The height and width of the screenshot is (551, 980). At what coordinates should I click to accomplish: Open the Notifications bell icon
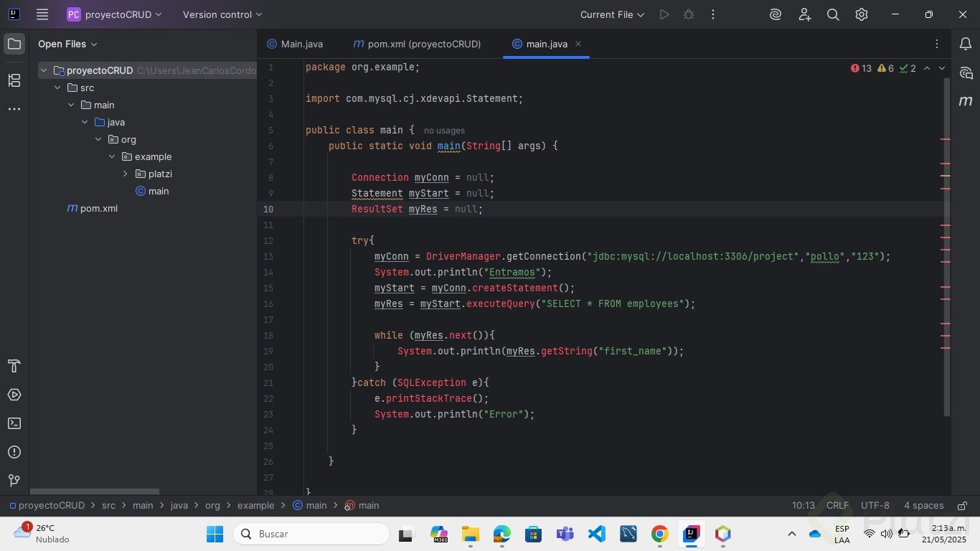pos(966,44)
